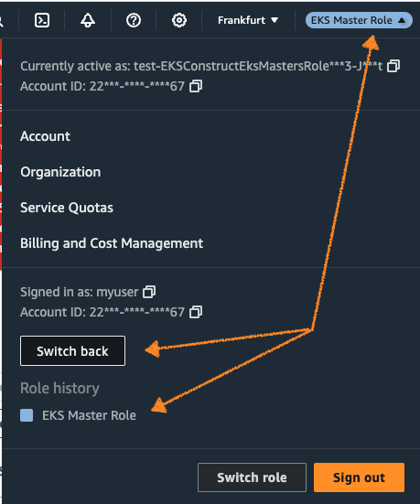The height and width of the screenshot is (504, 420).
Task: Open Billing and Cost Management
Action: pyautogui.click(x=112, y=243)
